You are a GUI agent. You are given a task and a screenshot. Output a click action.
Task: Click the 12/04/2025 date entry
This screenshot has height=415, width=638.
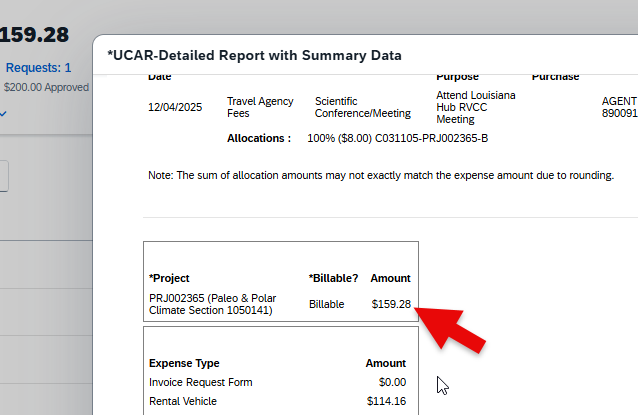point(176,108)
